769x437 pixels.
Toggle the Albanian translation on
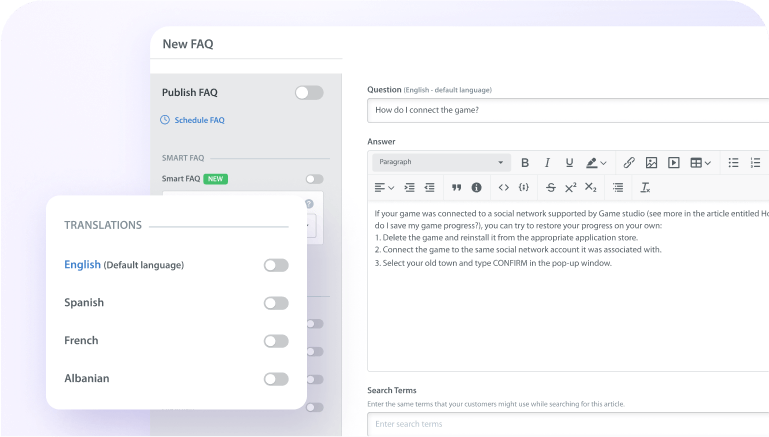pyautogui.click(x=276, y=379)
